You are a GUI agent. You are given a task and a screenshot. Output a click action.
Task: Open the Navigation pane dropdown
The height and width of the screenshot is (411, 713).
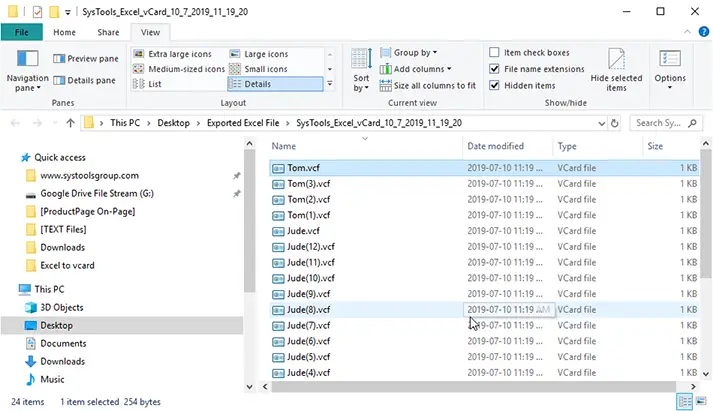point(27,70)
